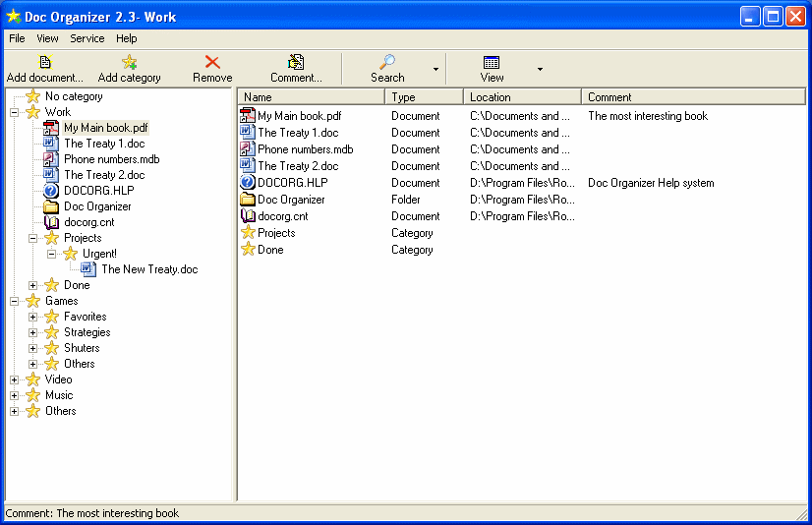This screenshot has height=525, width=812.
Task: Click the Folder type cell of Doc Organizer
Action: tap(405, 200)
